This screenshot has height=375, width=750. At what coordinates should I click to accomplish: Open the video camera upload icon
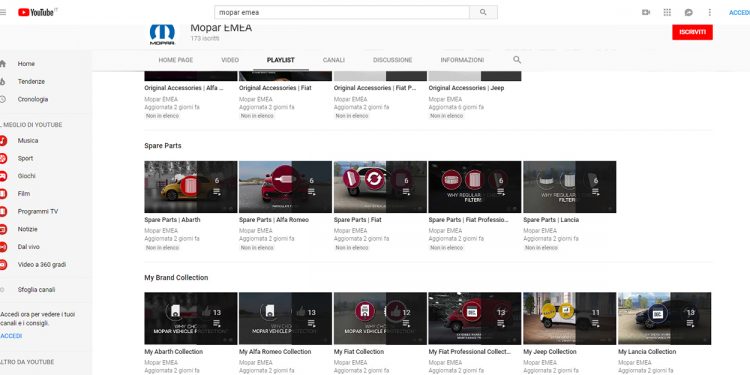pos(646,12)
